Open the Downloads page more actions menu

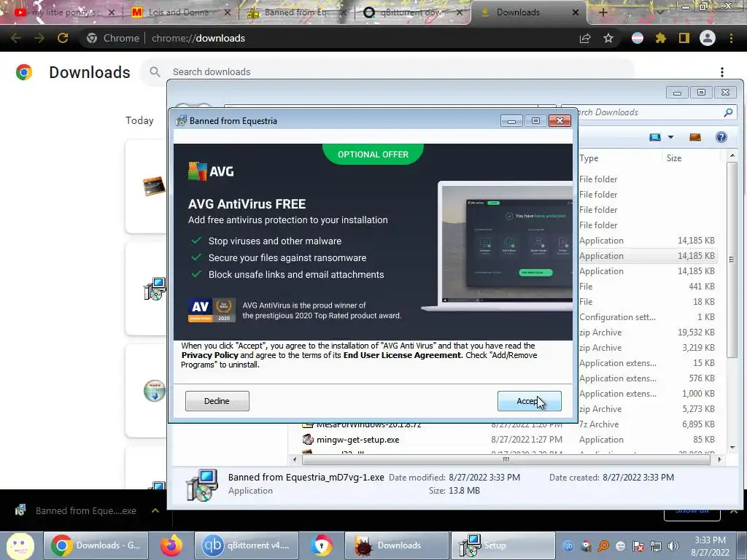(722, 72)
